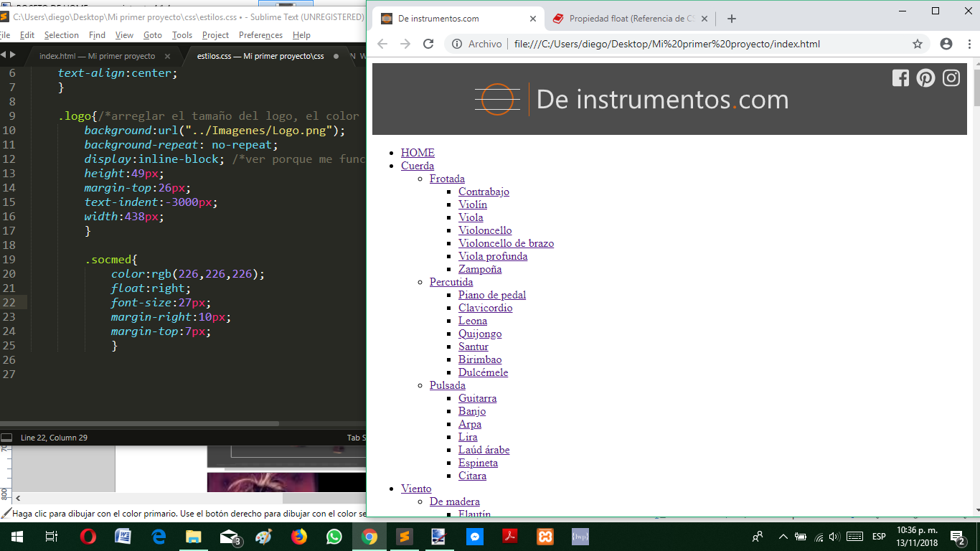Open Sublime Text Find menu
980x551 pixels.
(97, 34)
